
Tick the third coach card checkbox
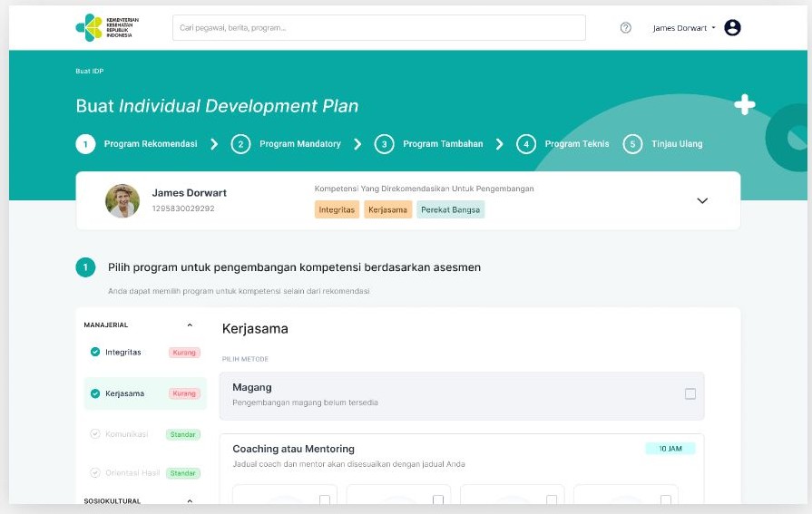[552, 500]
